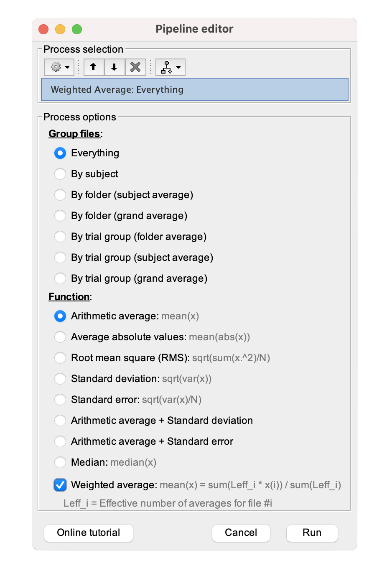This screenshot has width=392, height=571.
Task: Select 'Arithmetic average + Standard error' option
Action: [x=60, y=441]
